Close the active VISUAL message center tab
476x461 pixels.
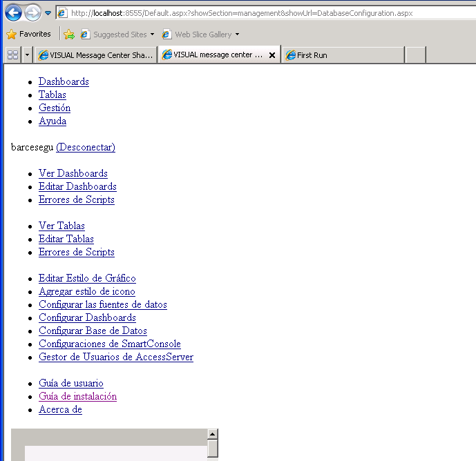272,55
